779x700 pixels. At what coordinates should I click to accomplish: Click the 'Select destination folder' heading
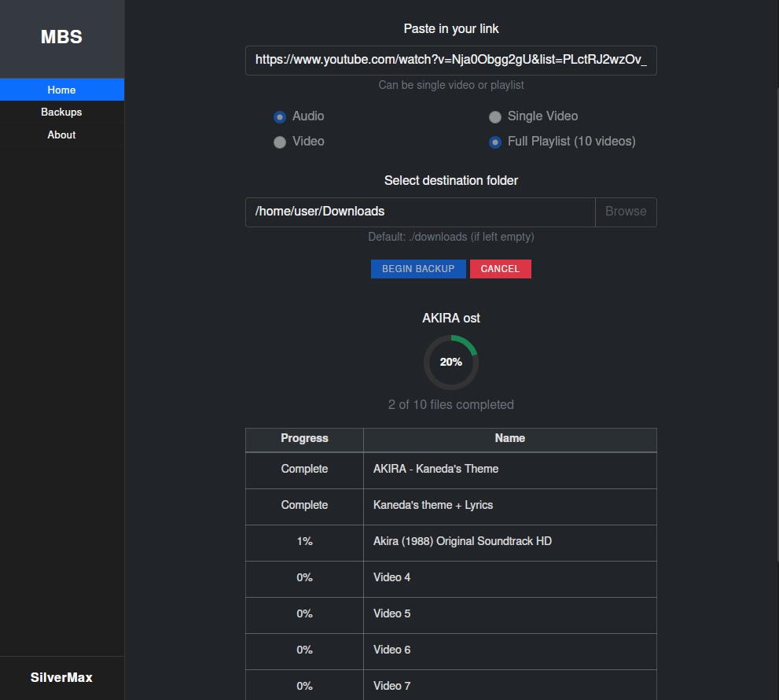click(450, 180)
